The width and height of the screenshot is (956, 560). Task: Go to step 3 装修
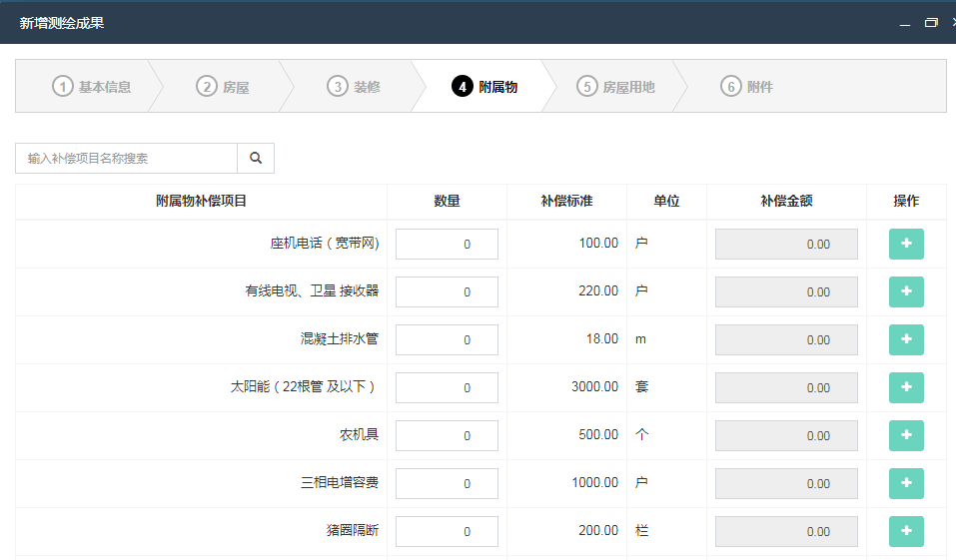[x=354, y=87]
